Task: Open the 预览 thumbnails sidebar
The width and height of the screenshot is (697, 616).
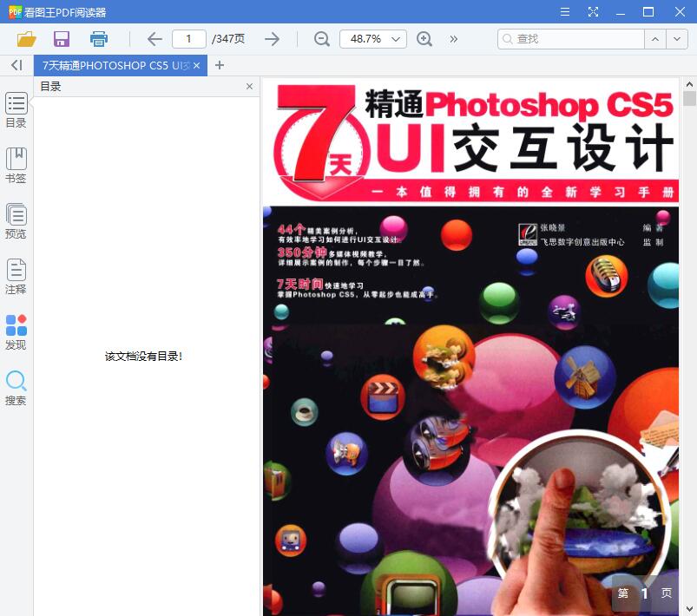Action: click(16, 221)
